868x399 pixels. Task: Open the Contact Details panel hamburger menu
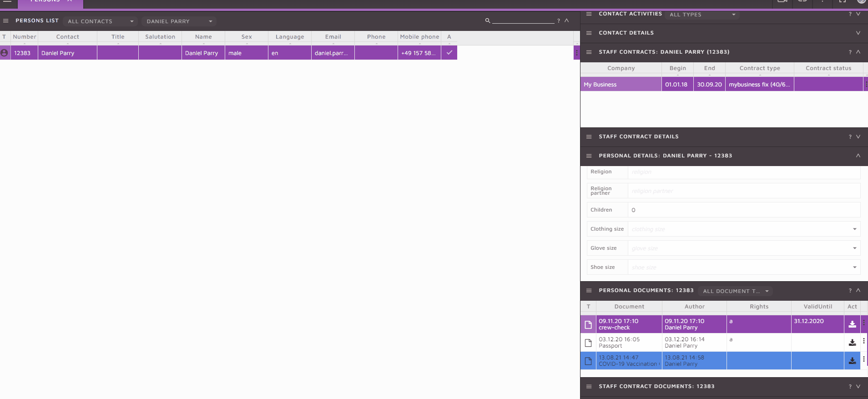589,33
